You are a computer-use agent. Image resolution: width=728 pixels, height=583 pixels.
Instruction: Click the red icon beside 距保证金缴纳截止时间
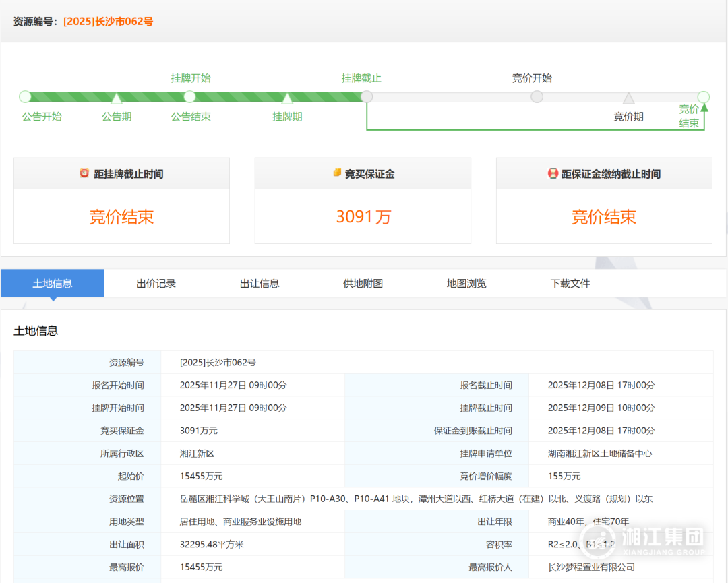pos(553,173)
